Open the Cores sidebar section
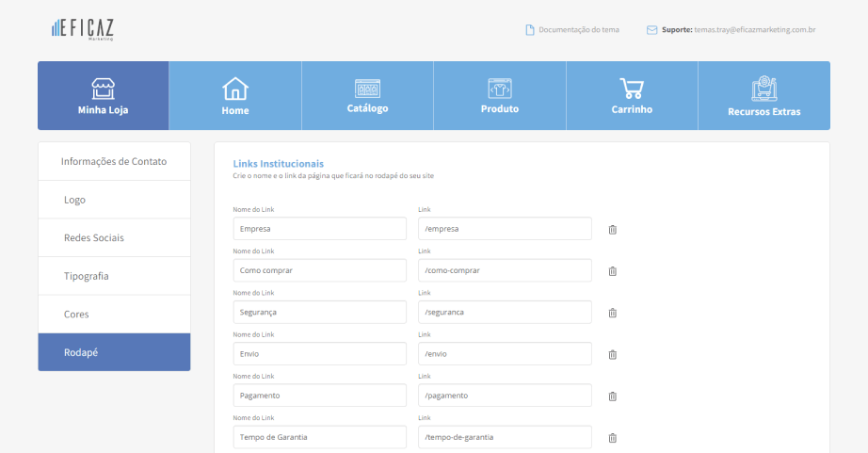 tap(114, 314)
